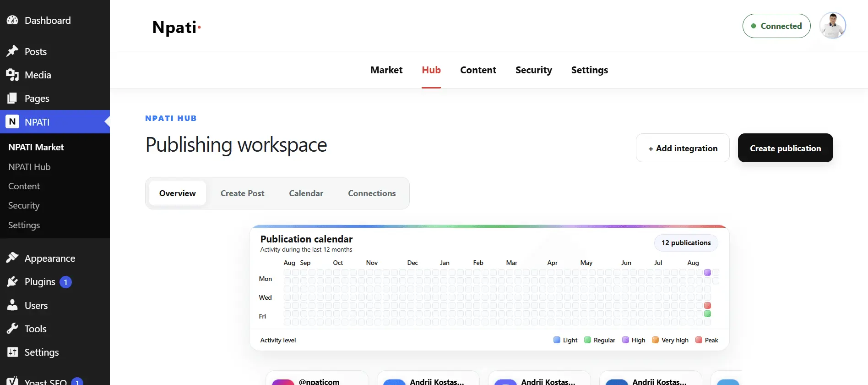Click the Light legend color swatch

(x=557, y=340)
